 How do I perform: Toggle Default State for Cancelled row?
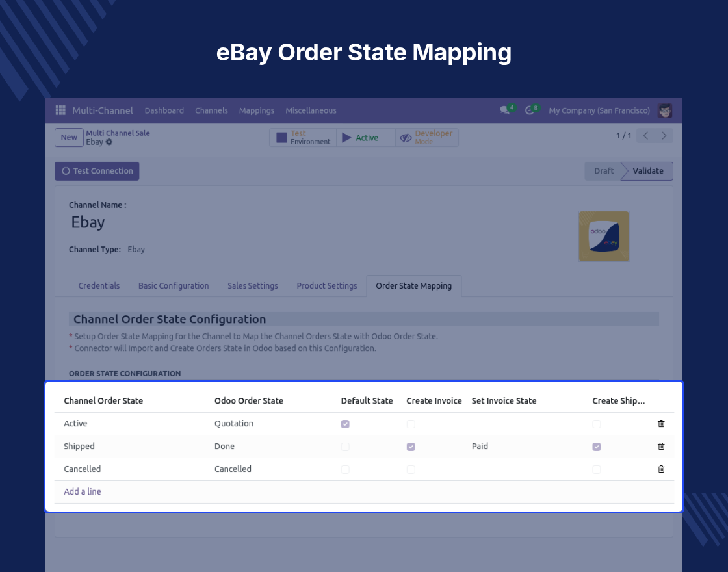345,469
